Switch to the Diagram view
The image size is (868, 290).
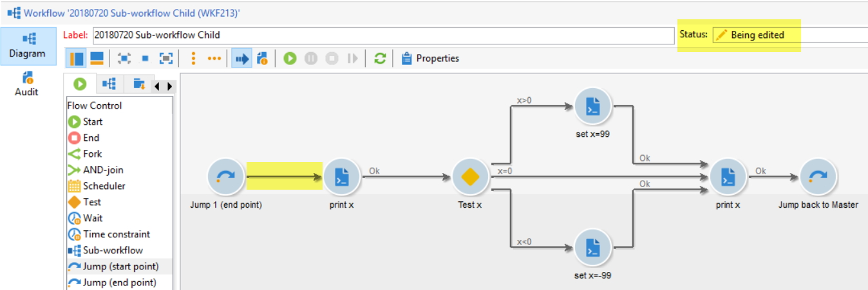click(27, 46)
